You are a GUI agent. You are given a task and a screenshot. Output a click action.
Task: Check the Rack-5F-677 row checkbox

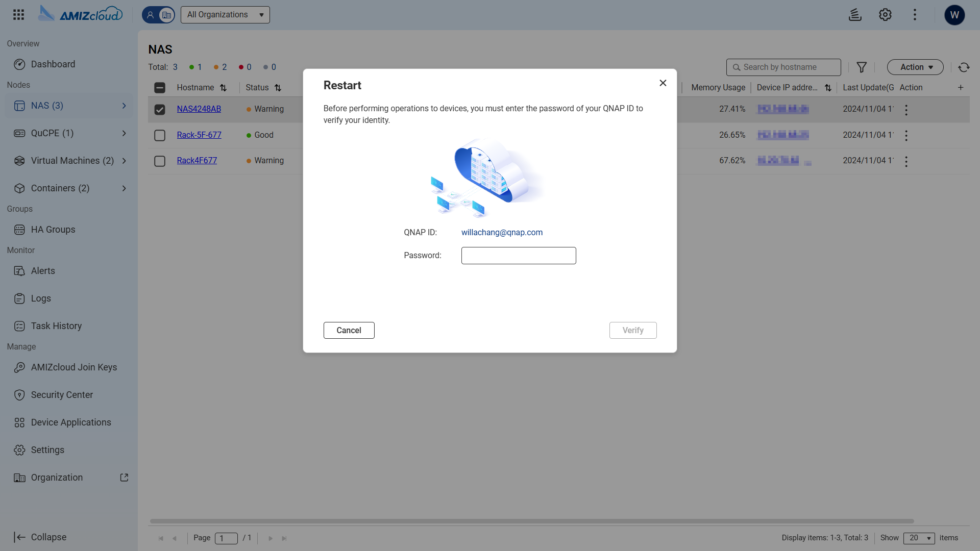[x=160, y=135]
